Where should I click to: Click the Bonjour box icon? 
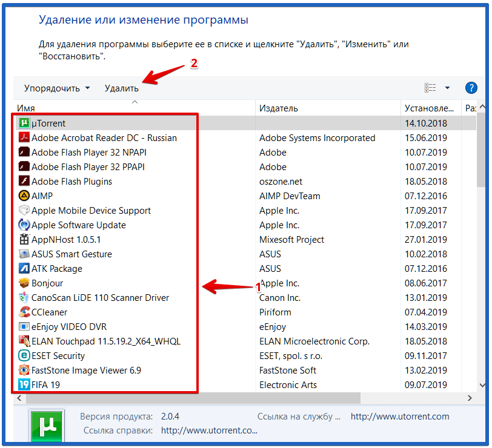pyautogui.click(x=24, y=283)
